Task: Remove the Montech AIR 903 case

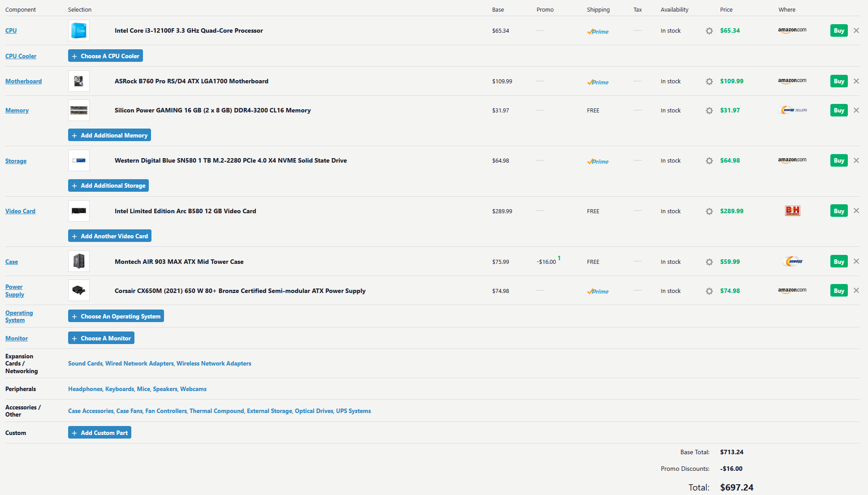Action: [856, 261]
